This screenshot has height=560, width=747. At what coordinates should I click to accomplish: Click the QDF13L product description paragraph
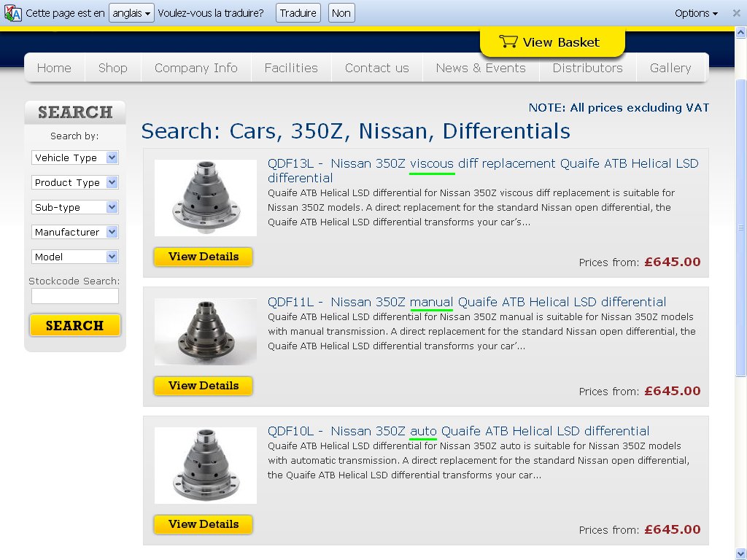click(x=471, y=208)
